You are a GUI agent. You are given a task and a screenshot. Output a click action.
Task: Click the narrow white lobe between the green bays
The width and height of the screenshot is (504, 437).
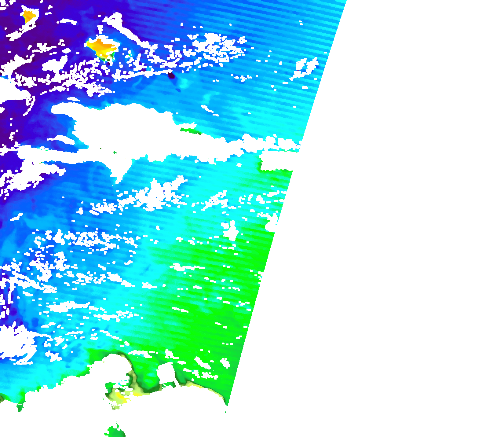(x=166, y=373)
